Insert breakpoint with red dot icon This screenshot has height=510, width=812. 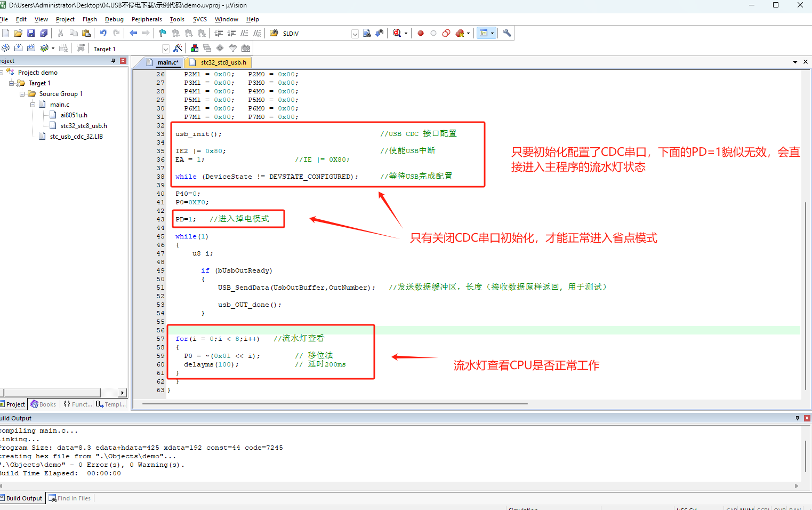[x=420, y=33]
